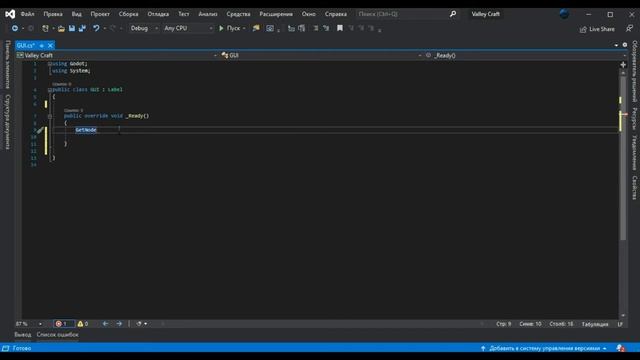
Task: Open the Справка menu
Action: coord(336,14)
